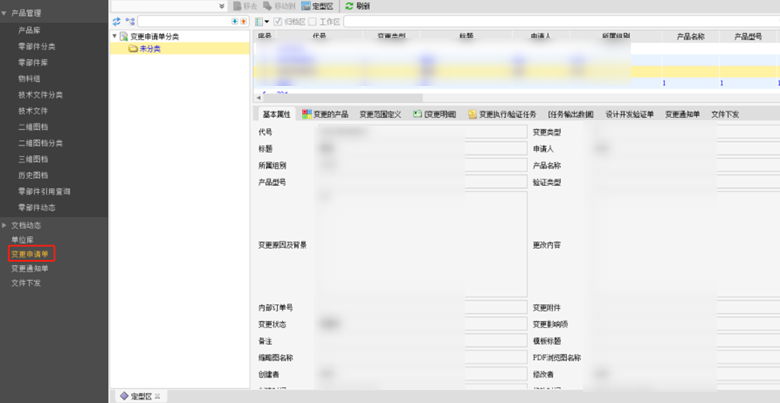The width and height of the screenshot is (780, 403).
Task: Open 物料组 in the sidebar
Action: tap(29, 79)
